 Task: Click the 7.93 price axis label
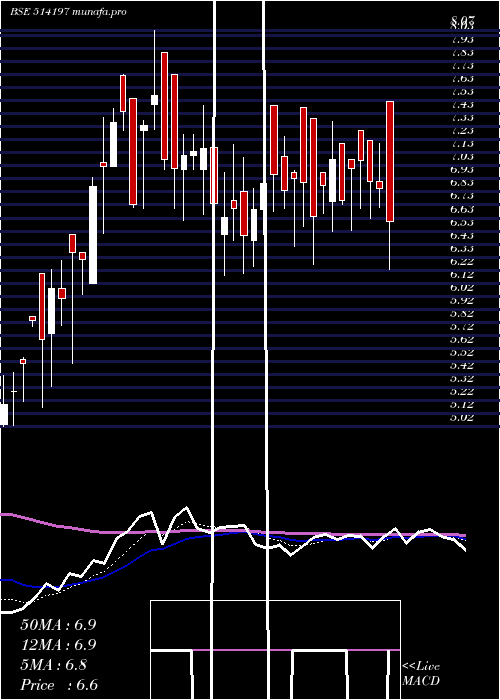click(x=462, y=39)
